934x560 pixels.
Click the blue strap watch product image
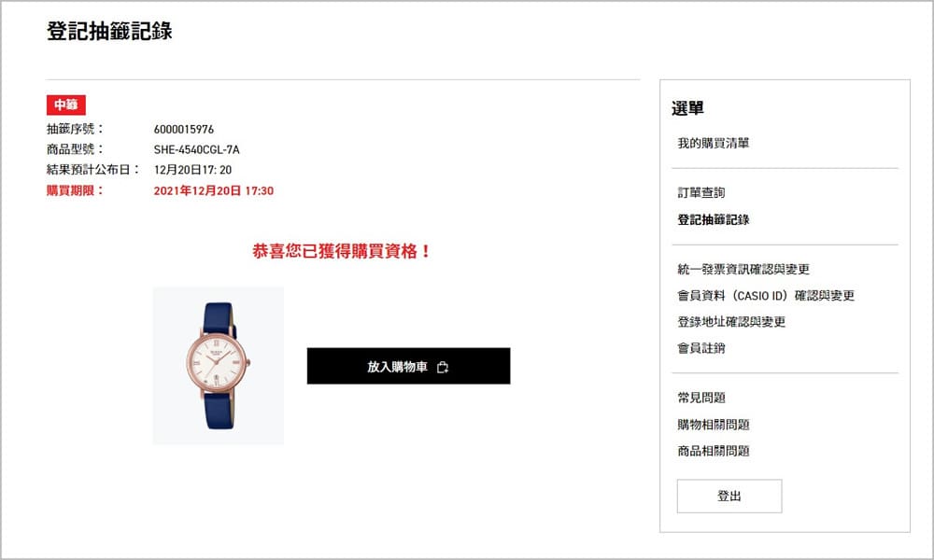[218, 365]
